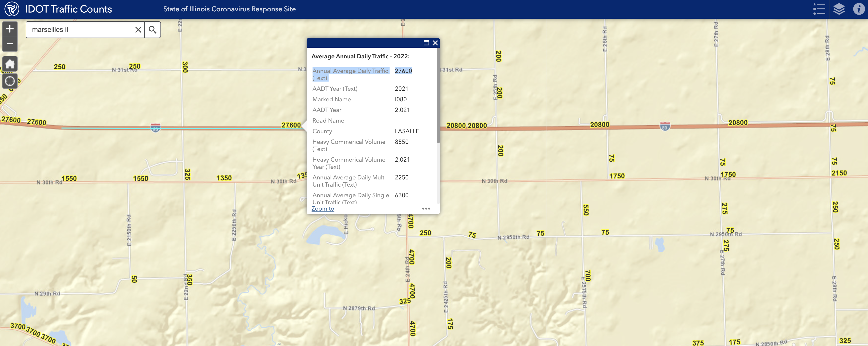Click the IDOT logo emblem

tap(12, 9)
